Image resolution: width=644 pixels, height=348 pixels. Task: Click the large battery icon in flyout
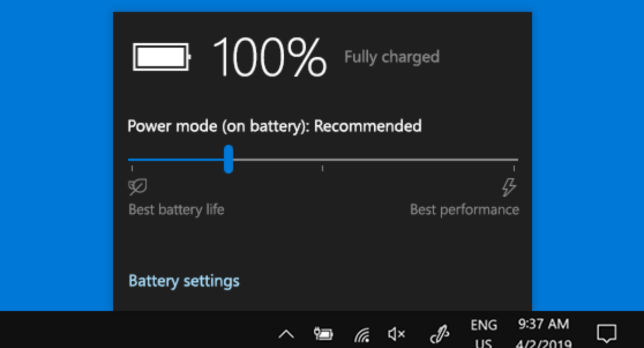[162, 57]
